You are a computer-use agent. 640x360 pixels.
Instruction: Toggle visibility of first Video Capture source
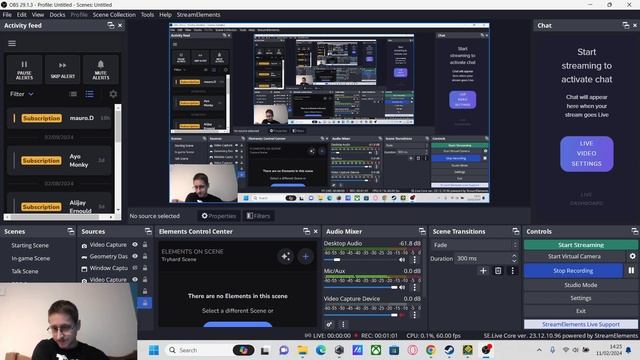[x=135, y=244]
